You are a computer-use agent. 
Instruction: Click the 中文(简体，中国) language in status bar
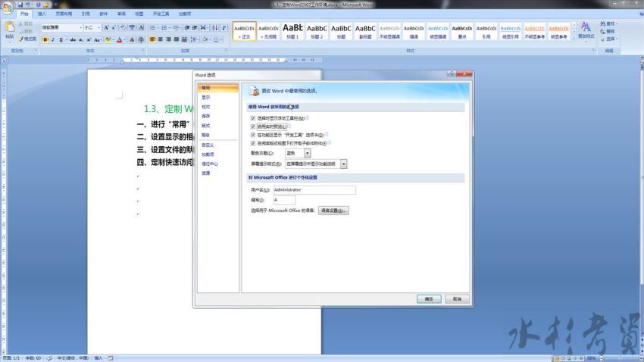tap(73, 358)
